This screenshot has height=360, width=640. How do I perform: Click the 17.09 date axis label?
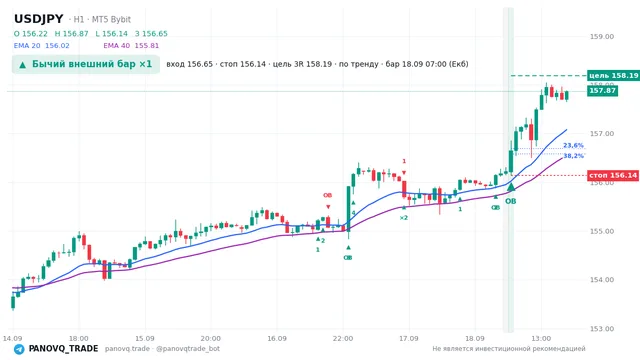coord(409,338)
